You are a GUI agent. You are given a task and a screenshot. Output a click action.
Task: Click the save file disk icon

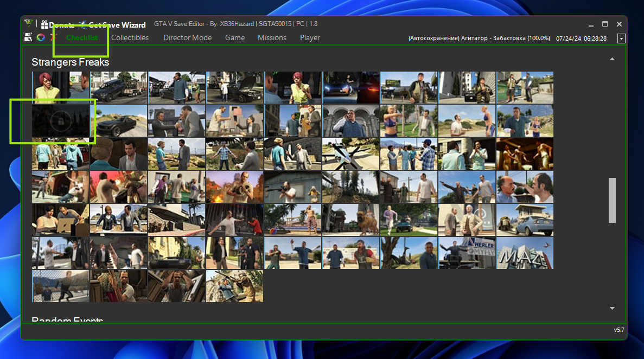pos(28,37)
